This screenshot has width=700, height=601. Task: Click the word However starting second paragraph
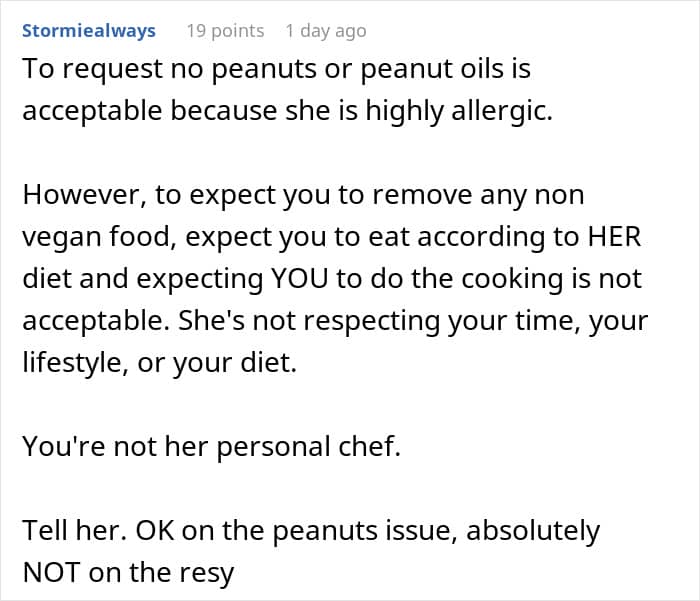(x=84, y=196)
